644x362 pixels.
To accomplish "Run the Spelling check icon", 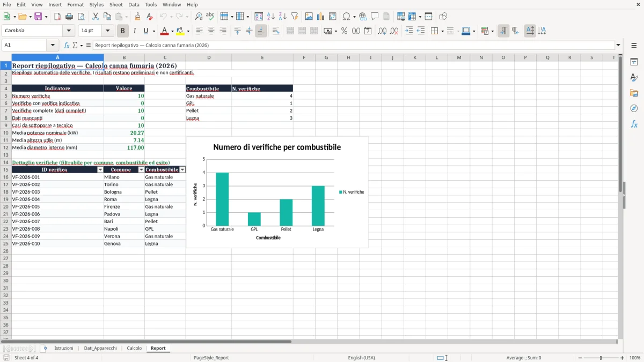I will [210, 17].
